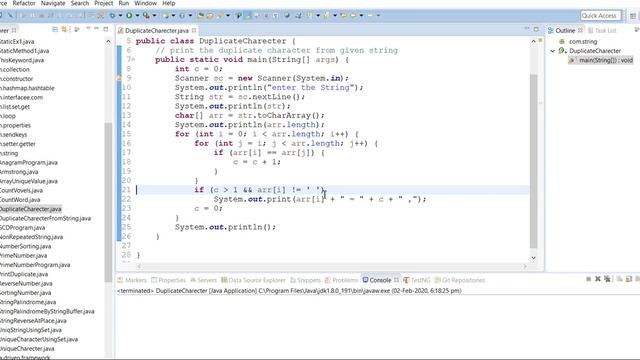Collapse the main method fold marker at line 7
The height and width of the screenshot is (360, 640).
point(134,60)
